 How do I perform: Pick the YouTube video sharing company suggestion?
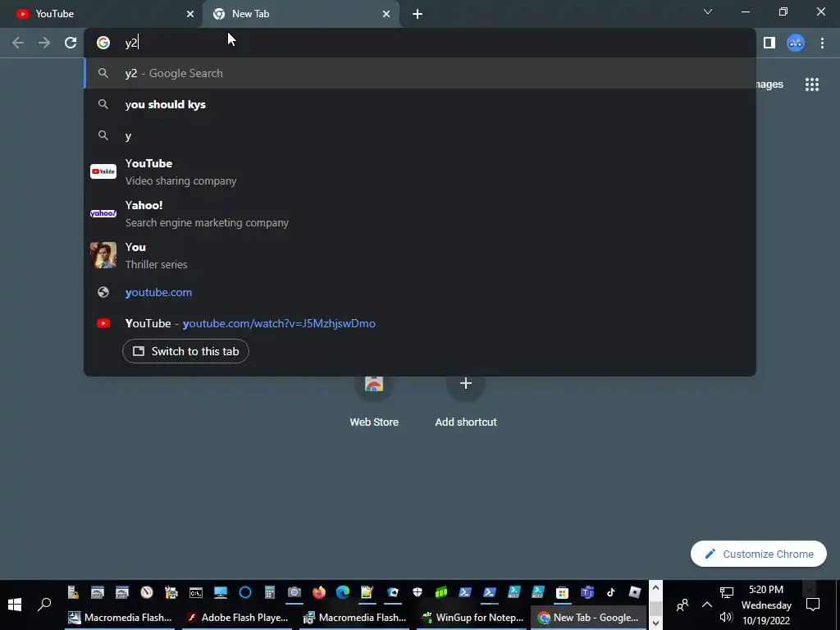tap(420, 171)
